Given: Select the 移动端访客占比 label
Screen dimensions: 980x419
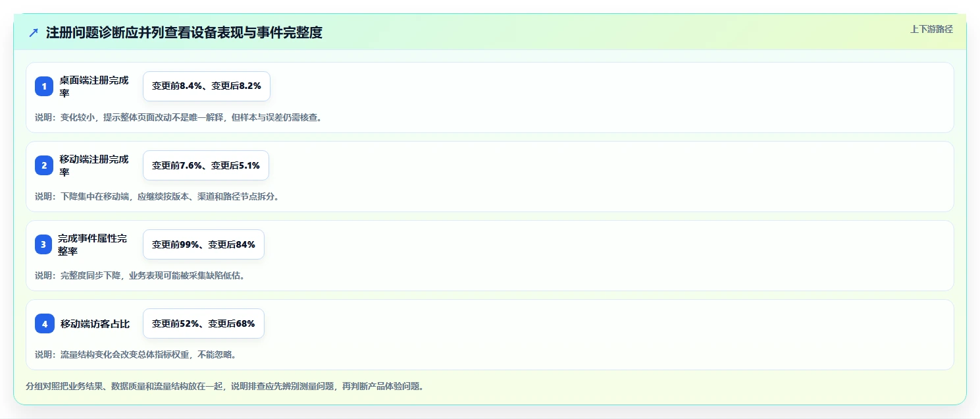Looking at the screenshot, I should 95,323.
